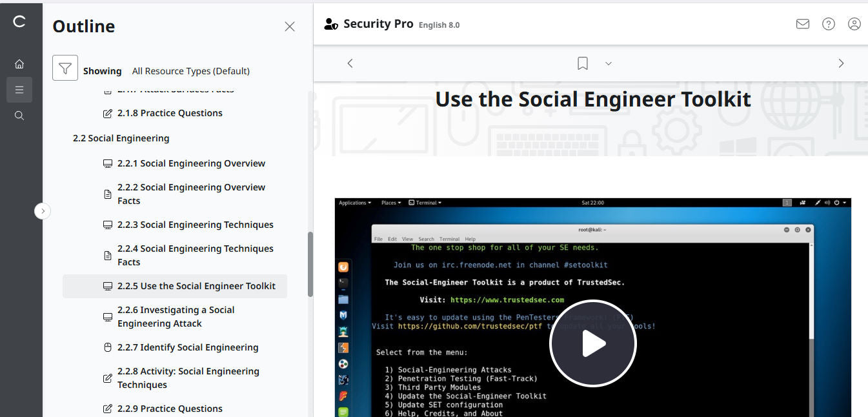This screenshot has height=417, width=868.
Task: Bookmark this lesson with the bookmark icon
Action: pos(582,63)
